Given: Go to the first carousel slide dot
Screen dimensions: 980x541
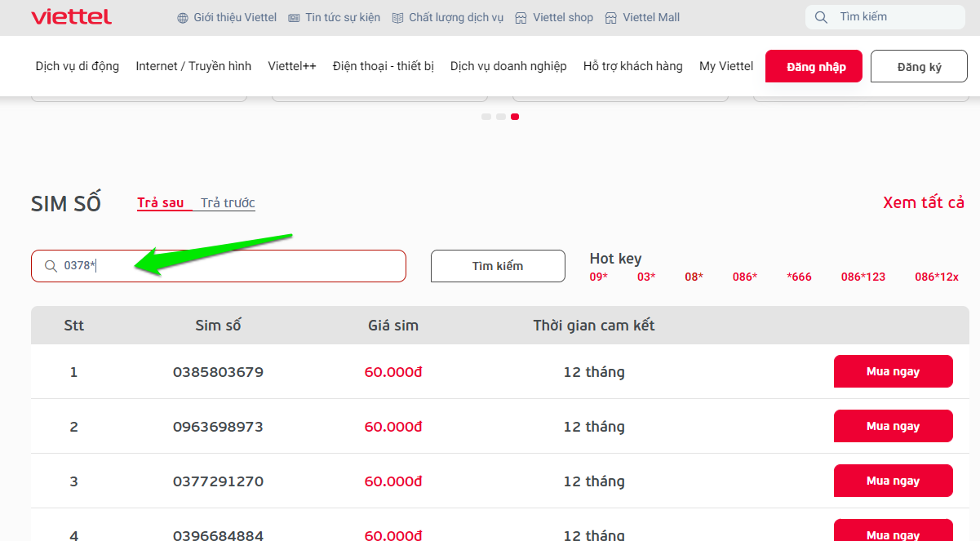Looking at the screenshot, I should click(486, 117).
